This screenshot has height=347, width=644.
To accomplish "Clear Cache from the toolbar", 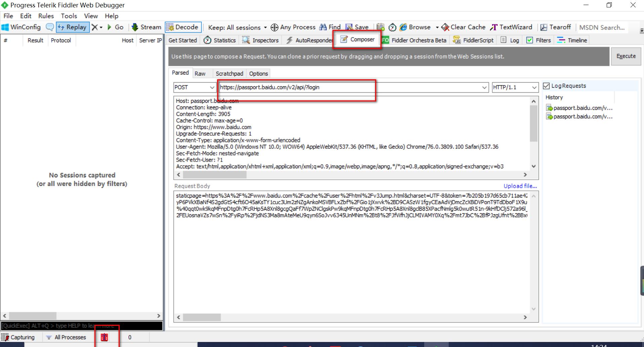I will (464, 27).
